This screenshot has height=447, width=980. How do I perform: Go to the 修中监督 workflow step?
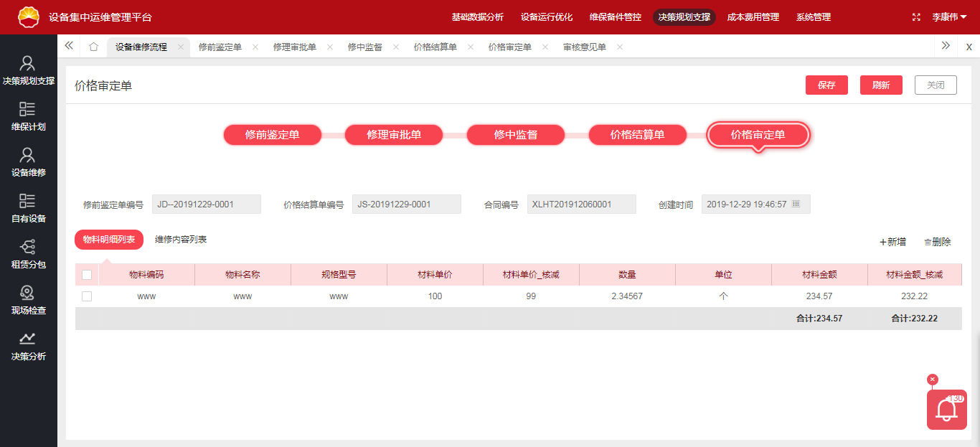[515, 135]
